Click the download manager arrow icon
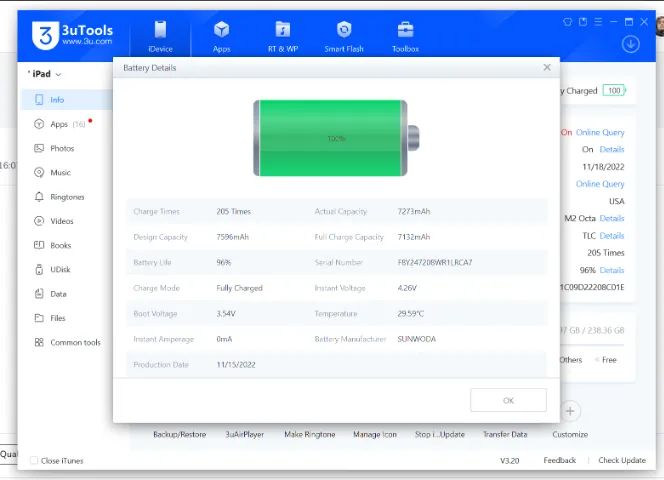This screenshot has width=664, height=480. 630,44
